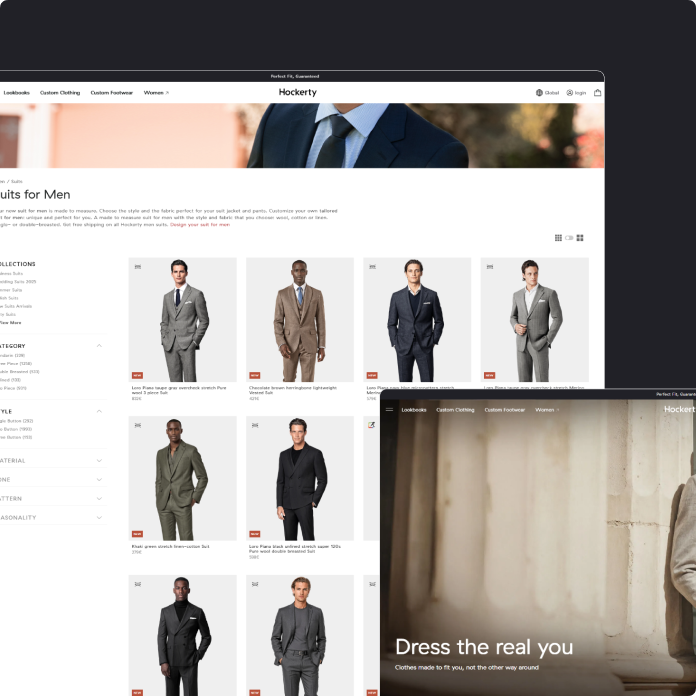This screenshot has height=696, width=696.
Task: Click customize icon on taupe gray suit card
Action: pyautogui.click(x=137, y=267)
